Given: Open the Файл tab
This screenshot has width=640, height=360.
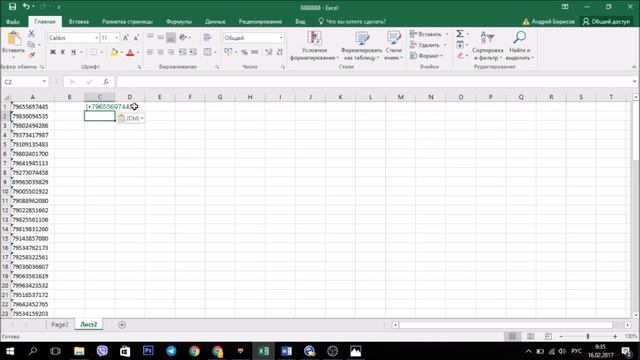Looking at the screenshot, I should (x=13, y=22).
